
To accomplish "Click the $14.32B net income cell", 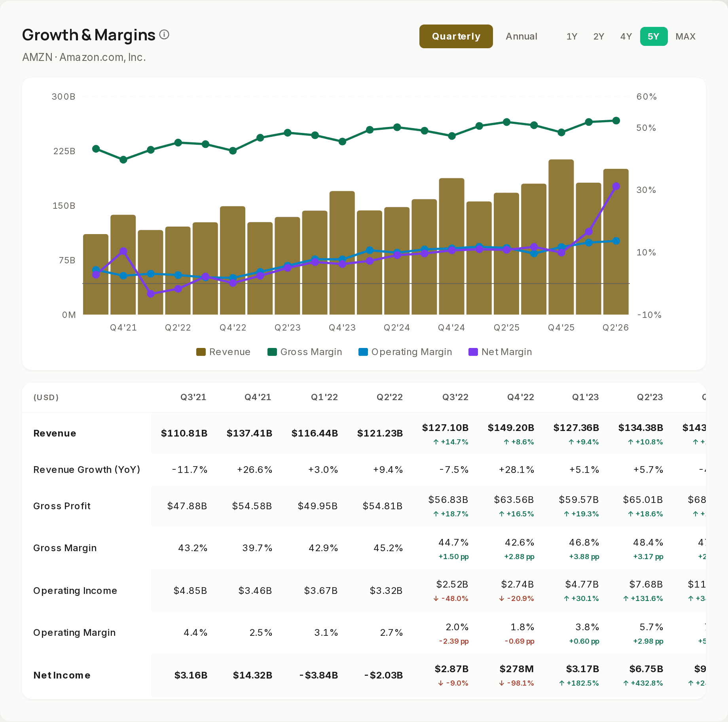I will pyautogui.click(x=252, y=675).
